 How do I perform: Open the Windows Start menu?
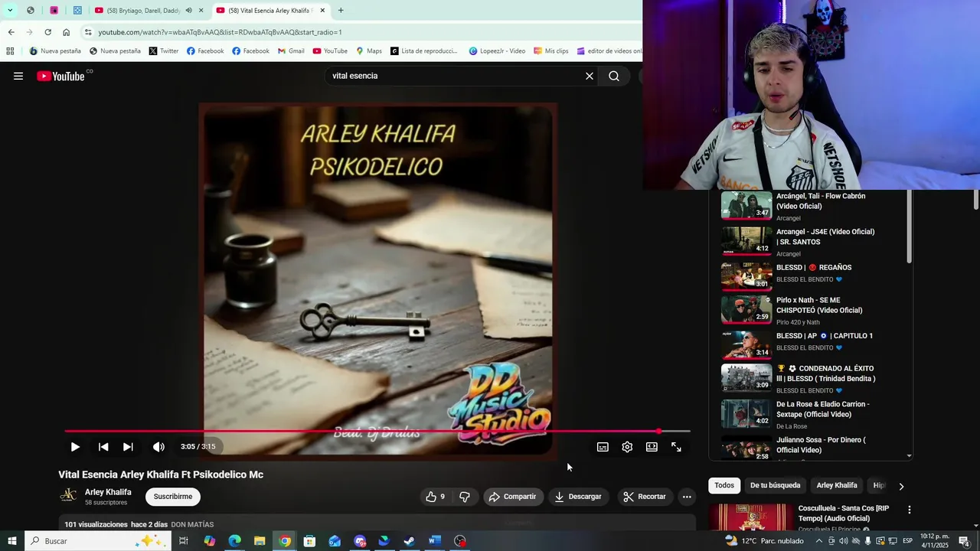[11, 541]
